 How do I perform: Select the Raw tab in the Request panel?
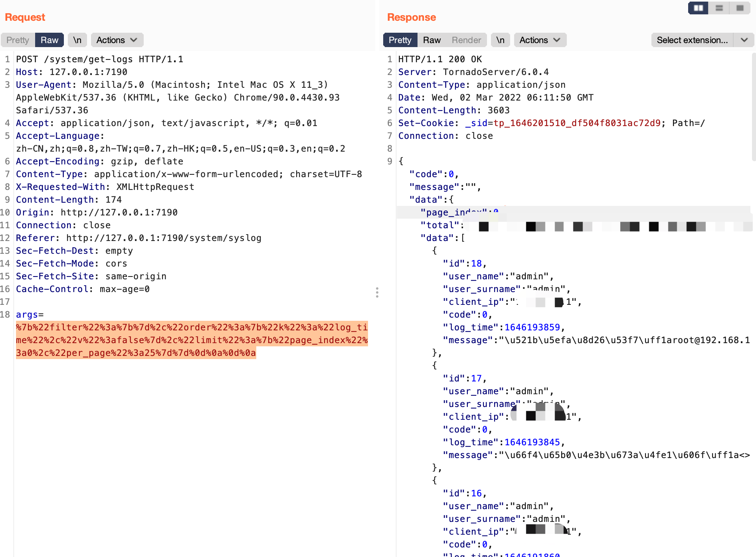coord(49,40)
